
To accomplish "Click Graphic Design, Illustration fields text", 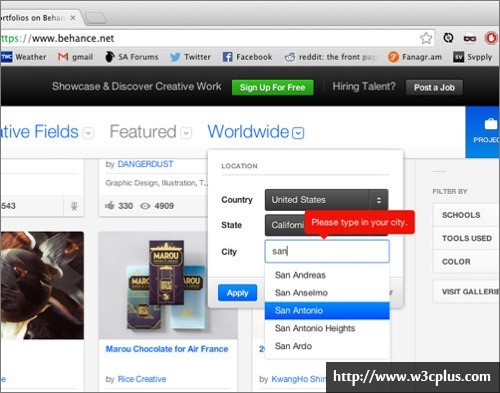I will pyautogui.click(x=156, y=183).
